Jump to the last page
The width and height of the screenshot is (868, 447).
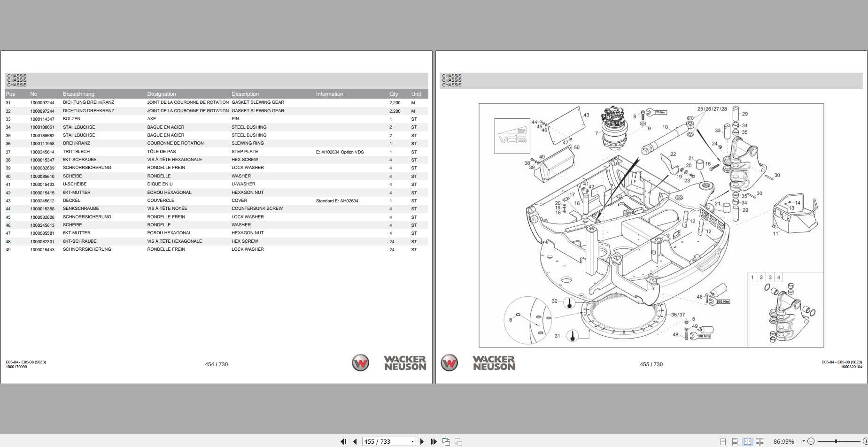[434, 441]
